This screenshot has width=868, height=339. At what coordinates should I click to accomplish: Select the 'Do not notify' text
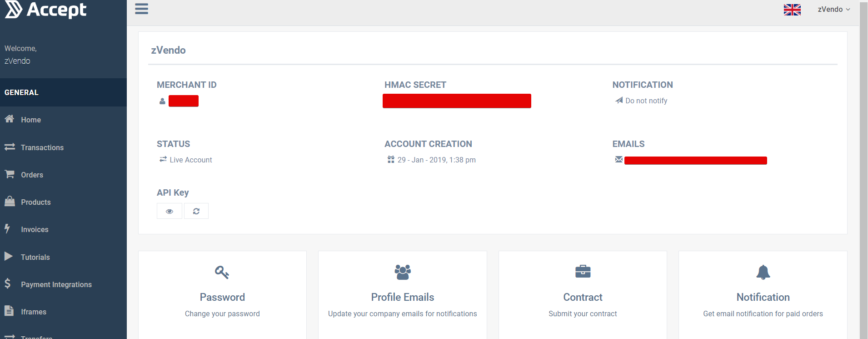coord(646,101)
